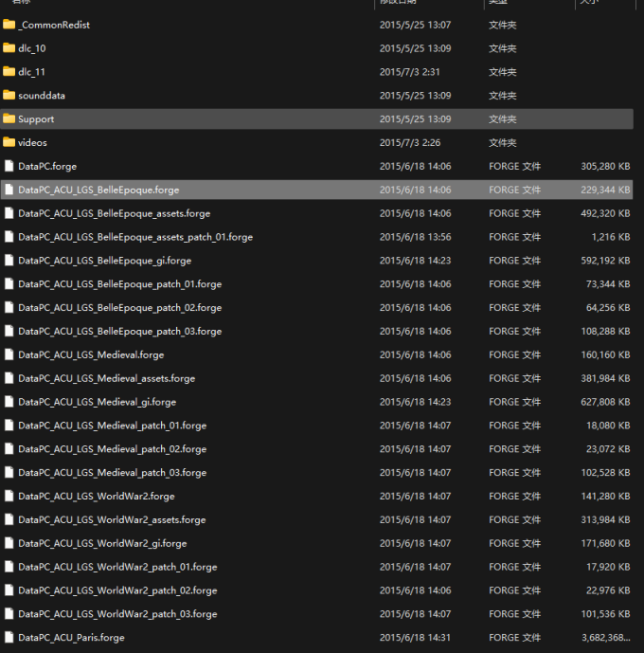Select file name DataPC_ACU_LGS_Medieval_gi.forge
Screen dimensions: 644x653
pyautogui.click(x=98, y=402)
